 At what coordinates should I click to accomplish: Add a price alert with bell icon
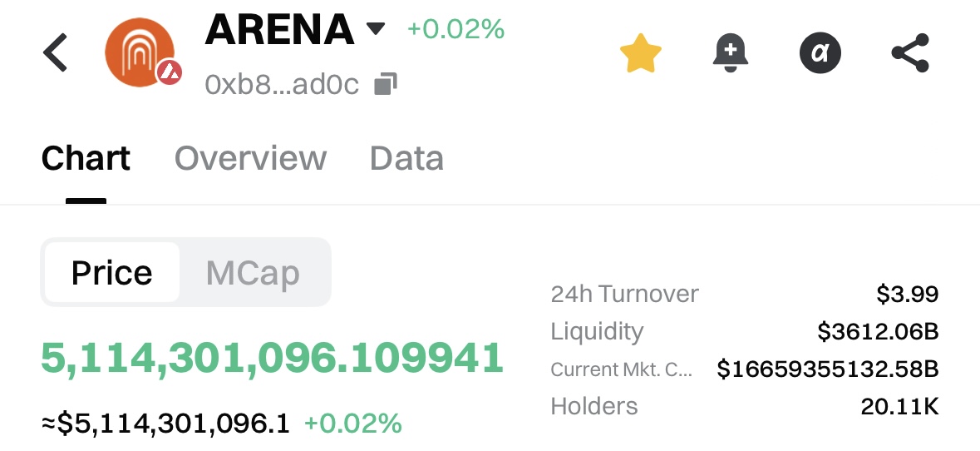(730, 54)
